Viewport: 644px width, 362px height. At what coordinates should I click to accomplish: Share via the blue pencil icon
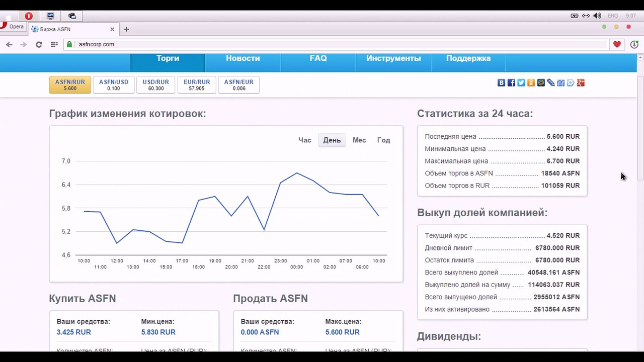coord(551,83)
